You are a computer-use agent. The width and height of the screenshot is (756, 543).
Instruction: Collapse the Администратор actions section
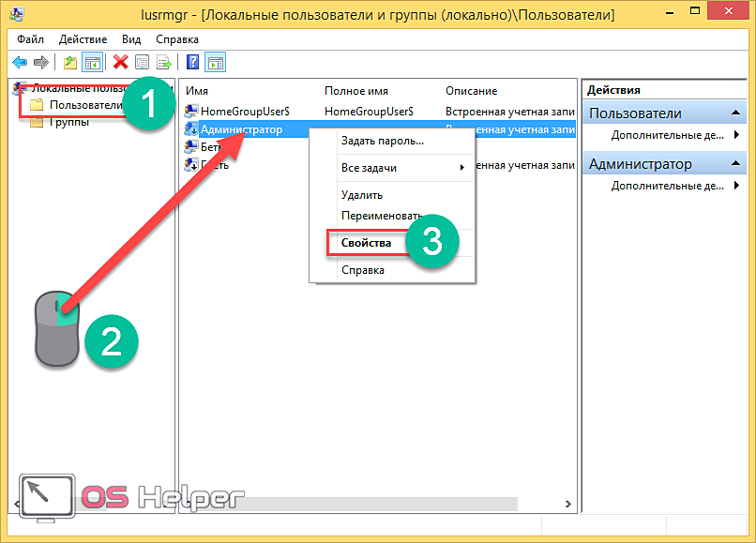tap(734, 164)
